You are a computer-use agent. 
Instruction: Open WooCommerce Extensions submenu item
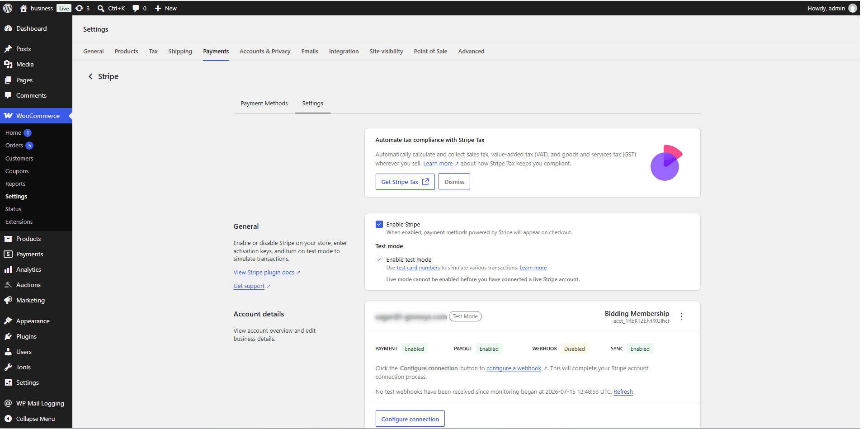19,222
